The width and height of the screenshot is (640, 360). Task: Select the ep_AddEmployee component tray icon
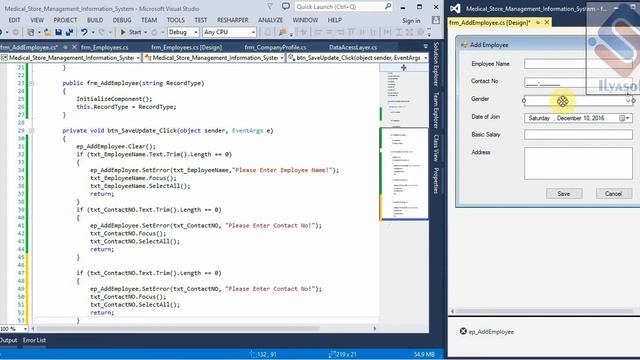[463, 331]
